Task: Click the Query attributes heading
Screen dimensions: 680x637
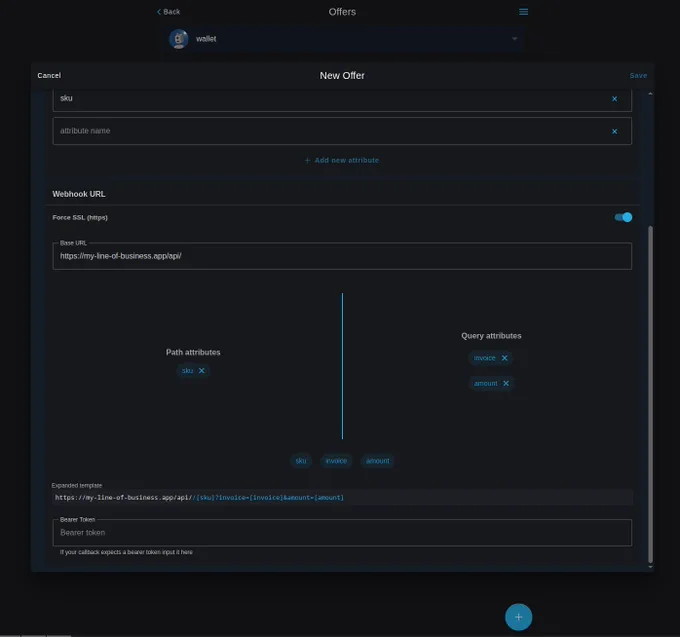Action: pyautogui.click(x=491, y=336)
